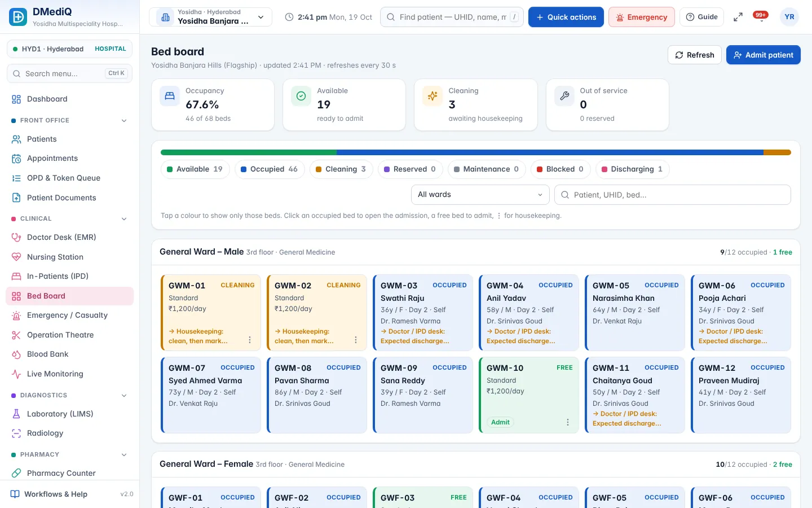Filter beds by Occupied status chip
This screenshot has height=508, width=812.
click(269, 169)
